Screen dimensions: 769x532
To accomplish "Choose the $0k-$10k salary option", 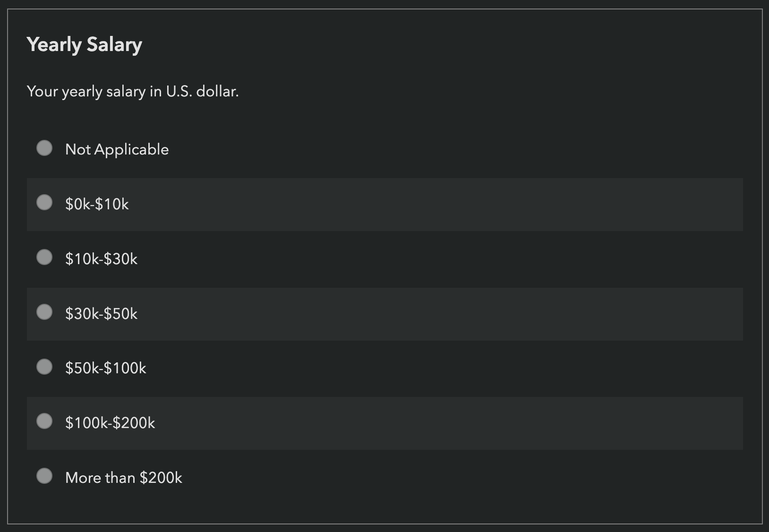I will point(45,203).
